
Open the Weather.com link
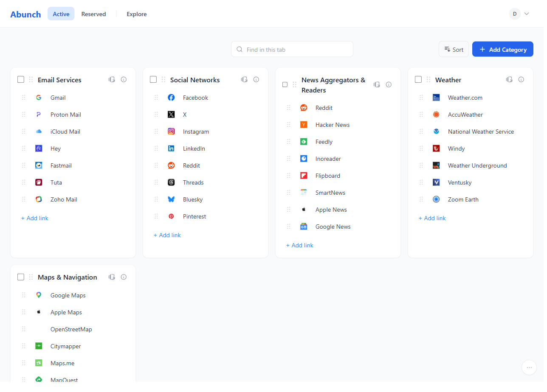coord(465,98)
